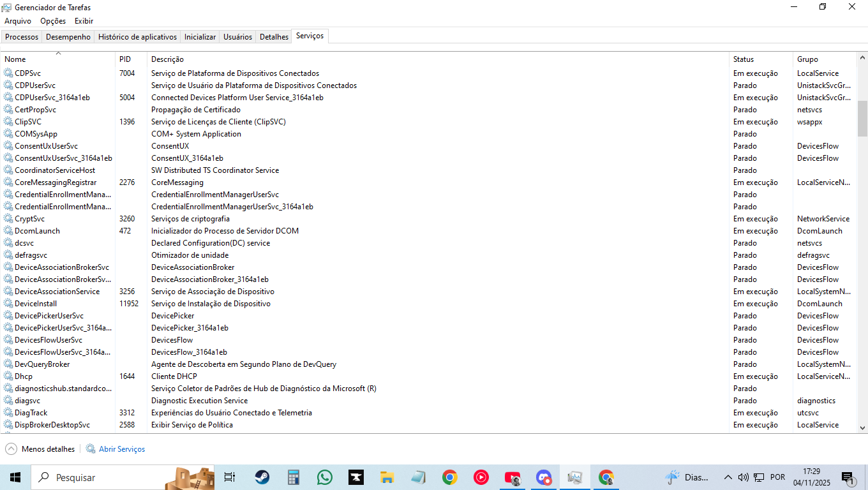Click the gear icon beside Dhcp
The width and height of the screenshot is (868, 490).
[x=8, y=376]
